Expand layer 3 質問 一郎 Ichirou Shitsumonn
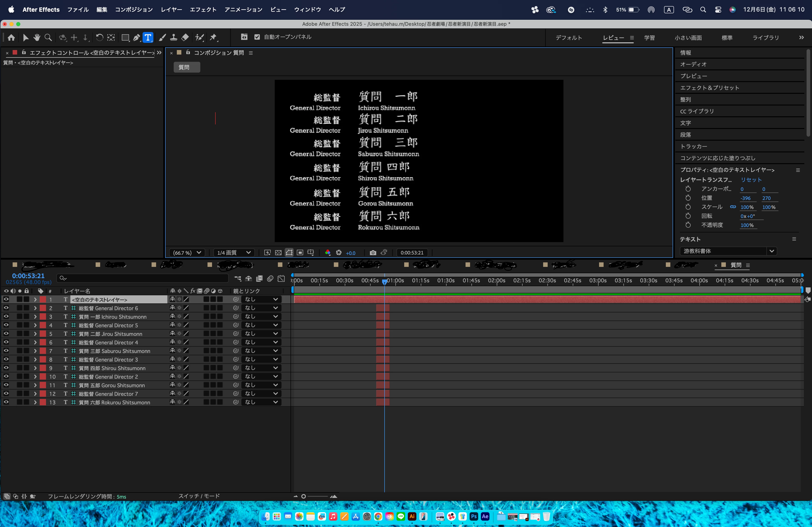Viewport: 812px width, 527px height. tap(35, 317)
